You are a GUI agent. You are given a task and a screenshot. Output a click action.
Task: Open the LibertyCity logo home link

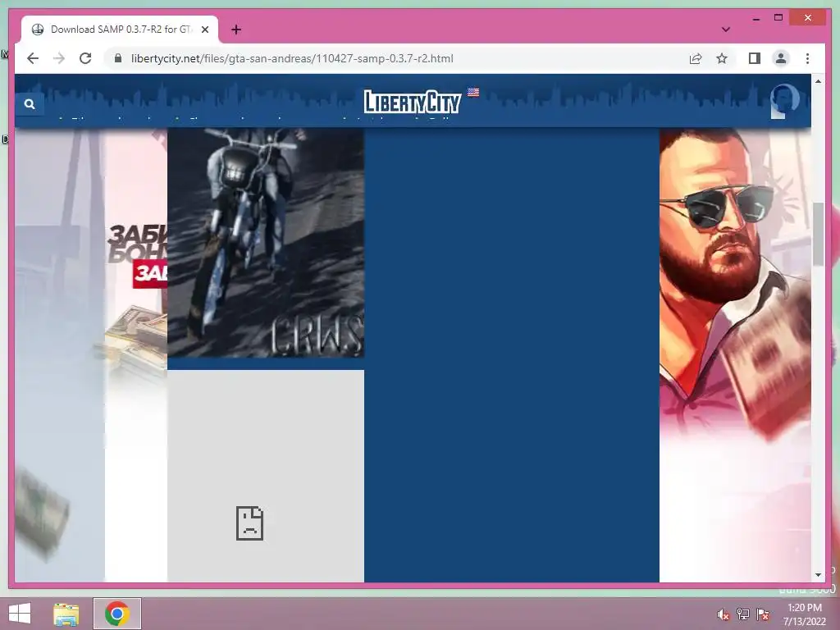pos(412,102)
